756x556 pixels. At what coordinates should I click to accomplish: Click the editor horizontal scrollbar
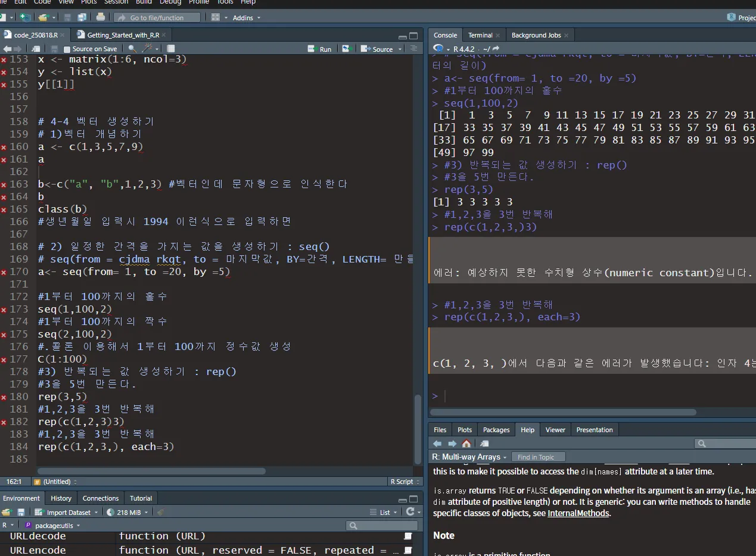click(151, 471)
